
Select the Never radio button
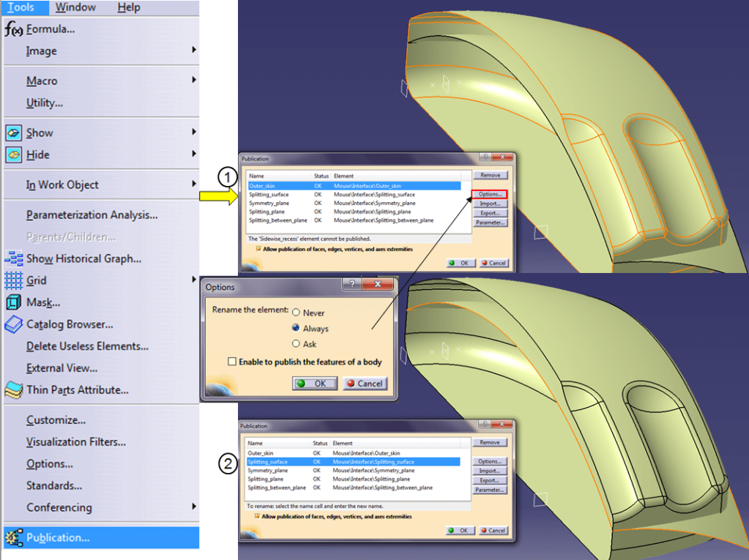click(x=297, y=313)
